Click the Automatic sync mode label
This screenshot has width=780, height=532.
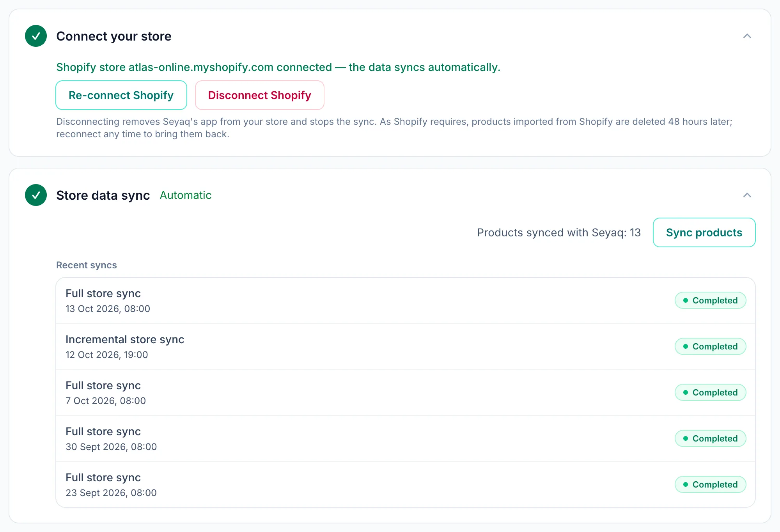coord(186,195)
